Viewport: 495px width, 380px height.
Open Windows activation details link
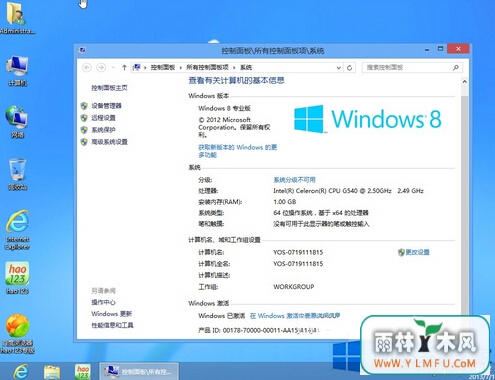coord(295,316)
